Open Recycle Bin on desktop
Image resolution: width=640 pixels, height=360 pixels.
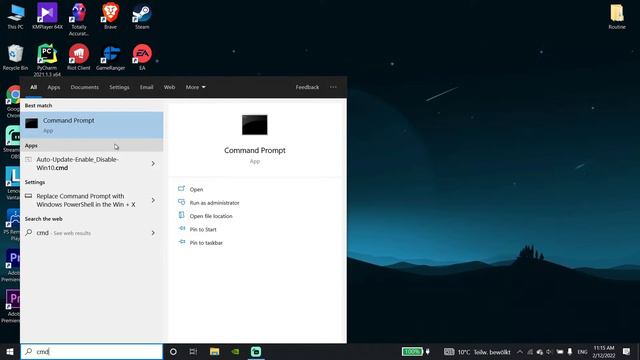pyautogui.click(x=16, y=58)
